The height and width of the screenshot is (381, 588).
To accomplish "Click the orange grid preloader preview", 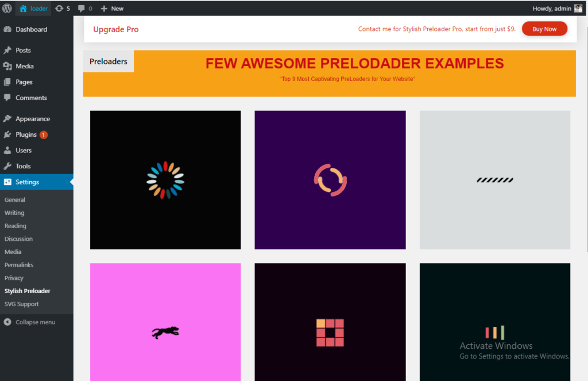I will point(330,322).
